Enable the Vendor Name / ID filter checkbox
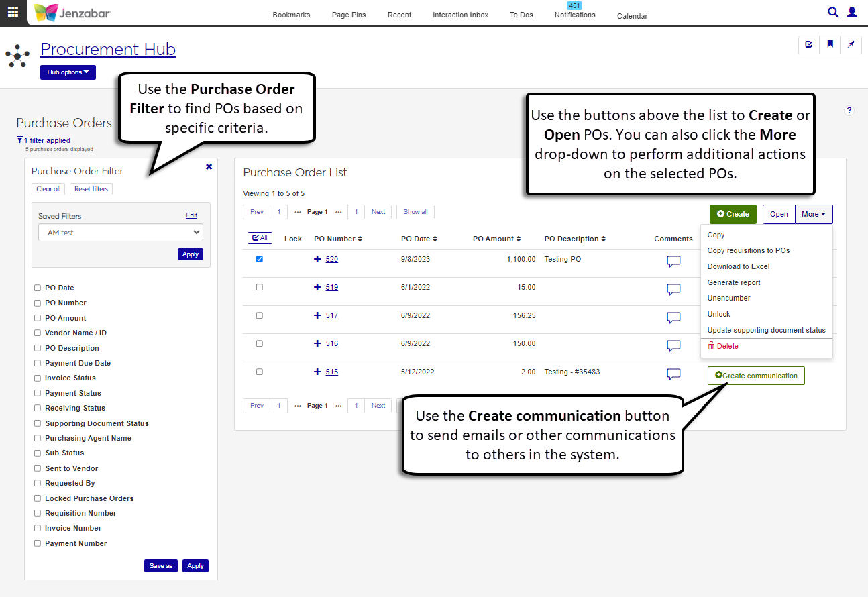 pos(38,333)
